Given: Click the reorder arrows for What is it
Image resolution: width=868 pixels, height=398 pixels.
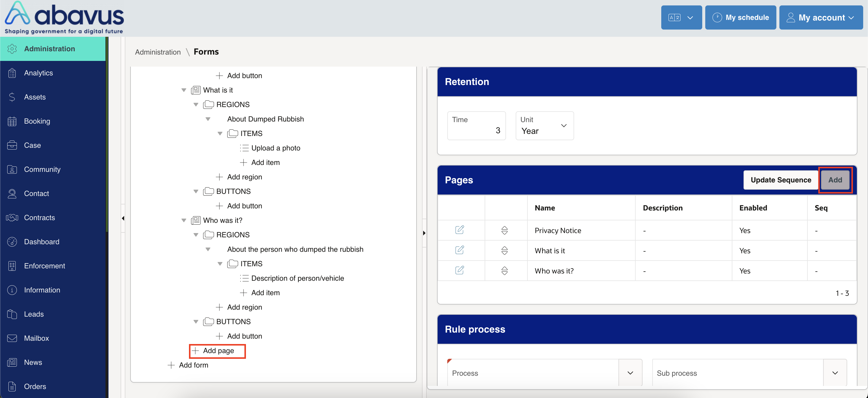Looking at the screenshot, I should coord(505,251).
